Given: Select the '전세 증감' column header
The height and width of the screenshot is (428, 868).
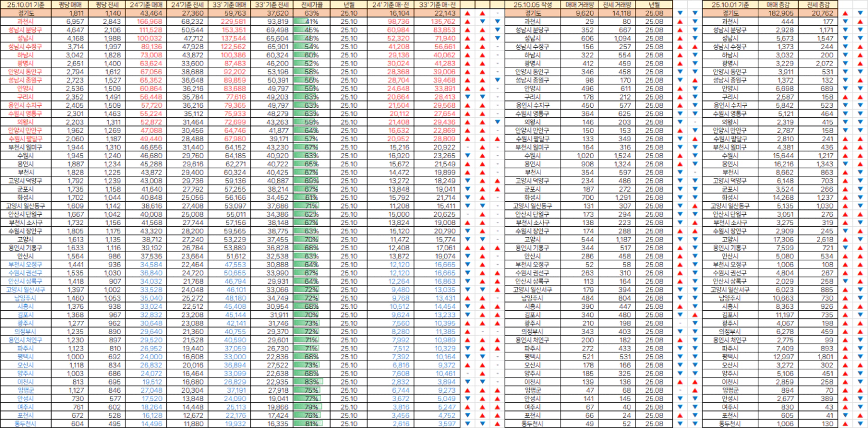Looking at the screenshot, I should pyautogui.click(x=818, y=4).
